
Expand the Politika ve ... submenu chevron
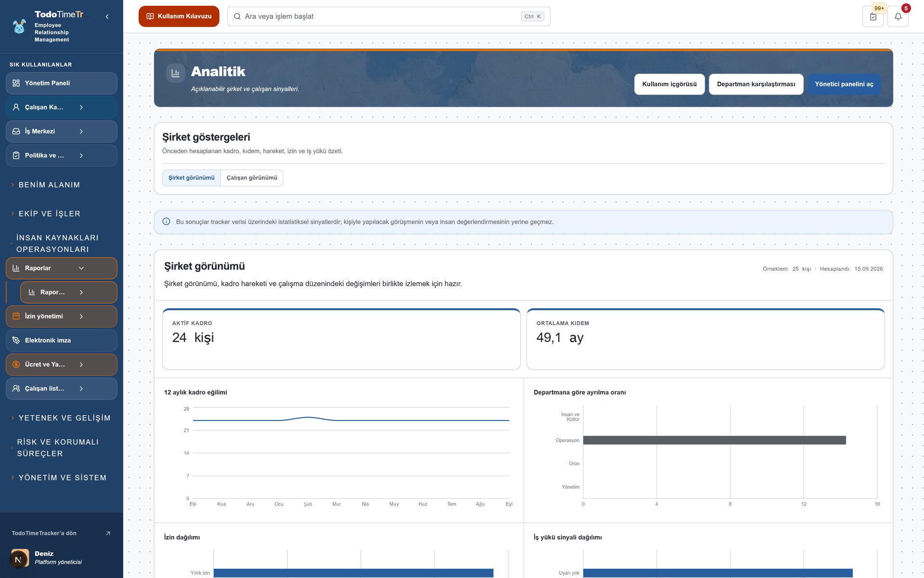tap(81, 156)
